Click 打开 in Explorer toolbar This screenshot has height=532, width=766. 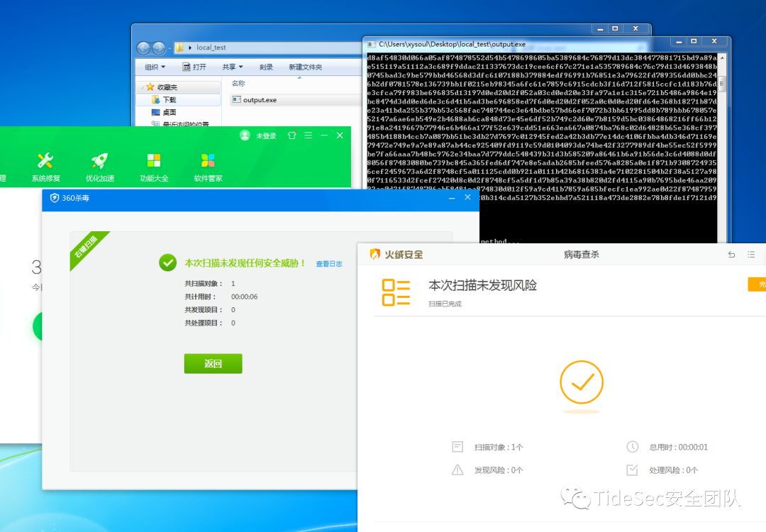194,67
